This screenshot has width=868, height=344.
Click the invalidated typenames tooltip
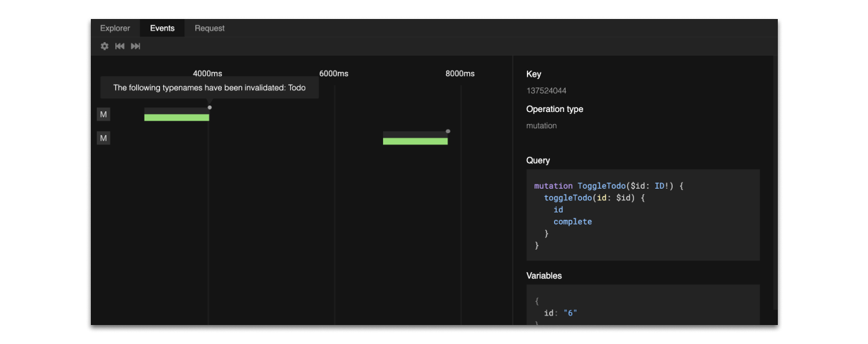(x=210, y=88)
